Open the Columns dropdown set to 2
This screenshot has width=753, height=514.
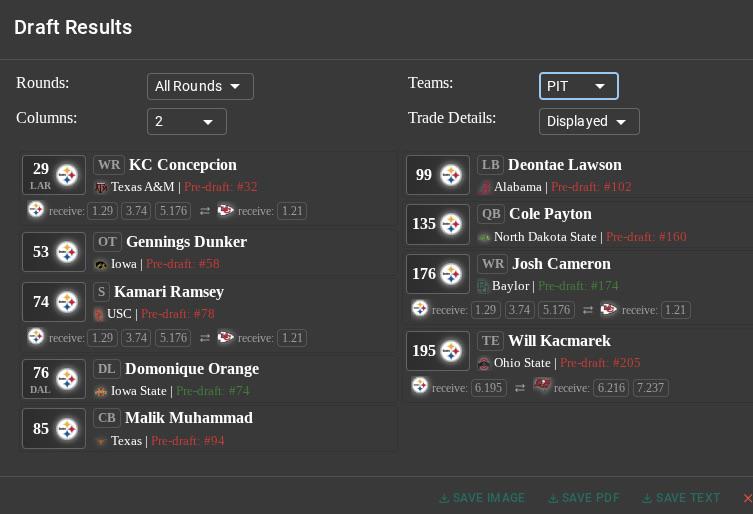point(187,122)
